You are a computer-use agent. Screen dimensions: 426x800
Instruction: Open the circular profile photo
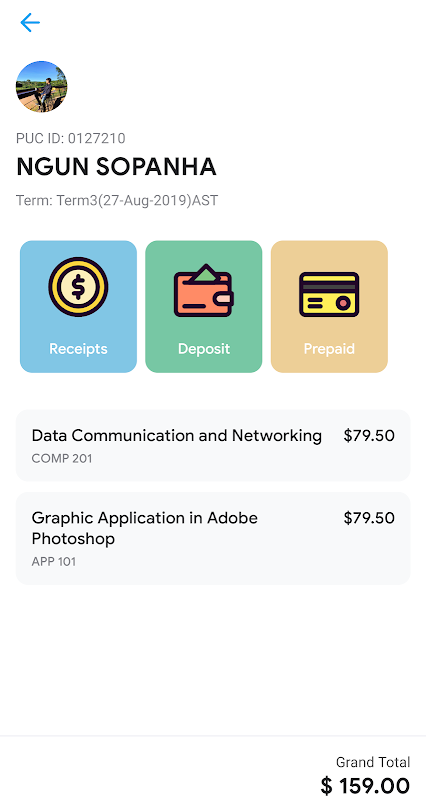click(42, 87)
